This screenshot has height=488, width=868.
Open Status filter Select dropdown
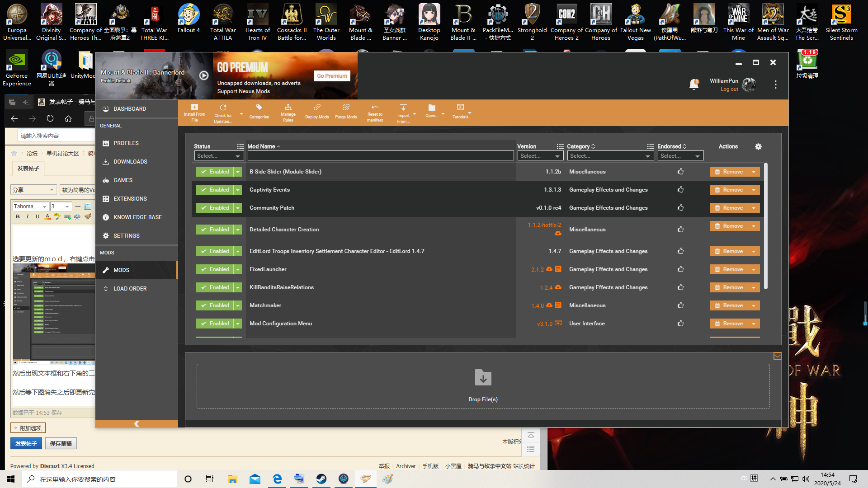[219, 156]
